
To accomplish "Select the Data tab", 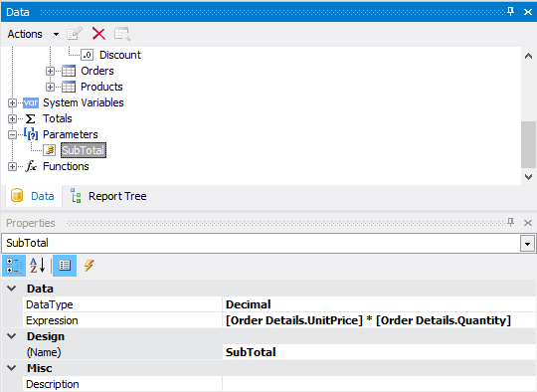I will (33, 196).
